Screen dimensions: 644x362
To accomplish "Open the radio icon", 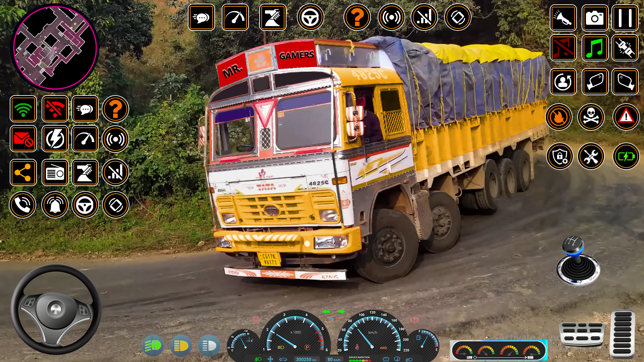I will tap(55, 173).
